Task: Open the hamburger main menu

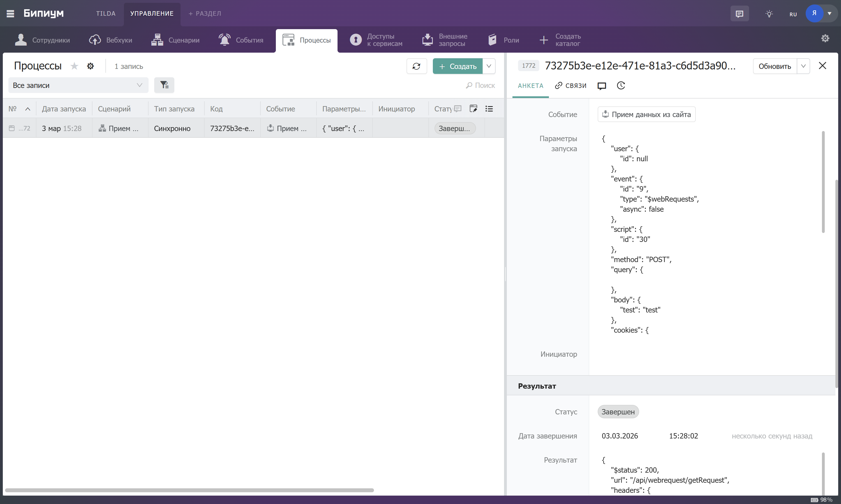Action: point(10,14)
